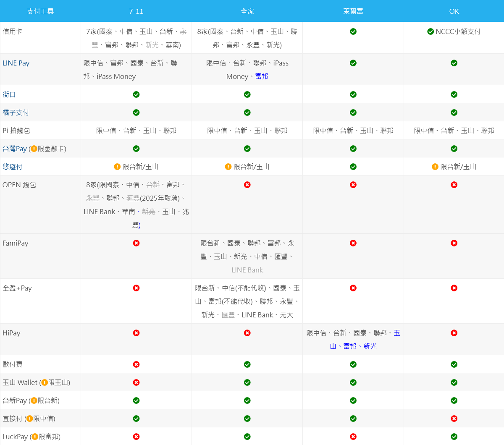This screenshot has height=445, width=504.
Task: Click the 信用卡 row label
Action: point(13,31)
